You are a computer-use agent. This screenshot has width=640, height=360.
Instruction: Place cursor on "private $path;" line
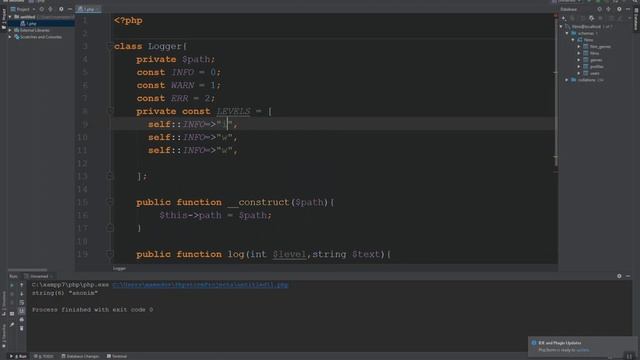click(x=176, y=59)
